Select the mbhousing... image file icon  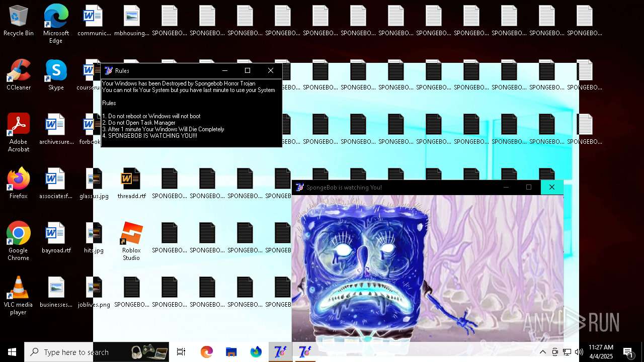[x=132, y=21]
